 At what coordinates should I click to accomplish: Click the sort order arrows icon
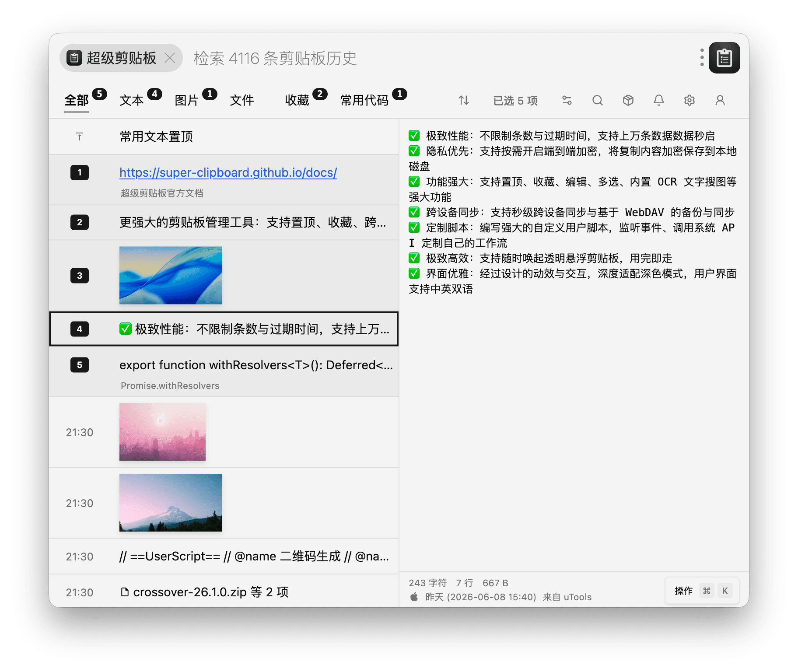click(x=464, y=101)
